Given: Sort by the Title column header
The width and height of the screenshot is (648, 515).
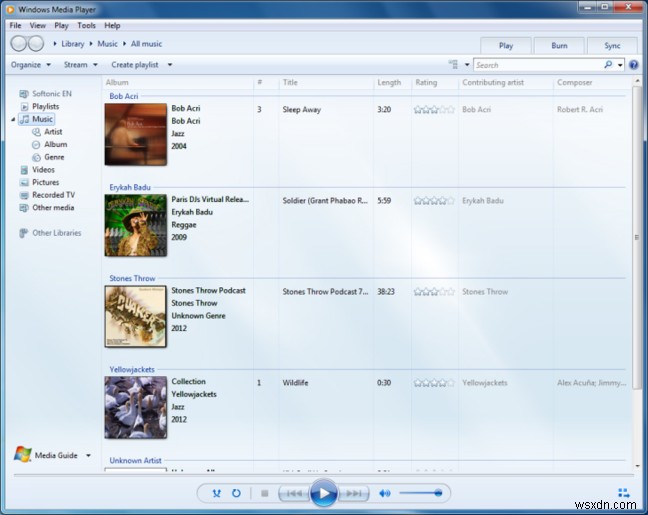Looking at the screenshot, I should [326, 82].
